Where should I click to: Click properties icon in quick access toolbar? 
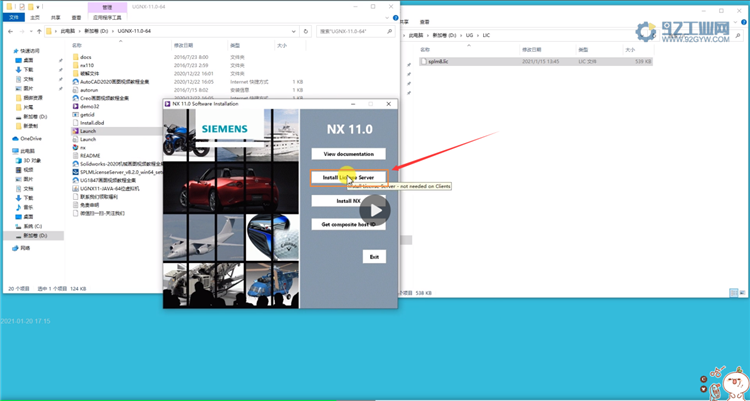point(22,7)
